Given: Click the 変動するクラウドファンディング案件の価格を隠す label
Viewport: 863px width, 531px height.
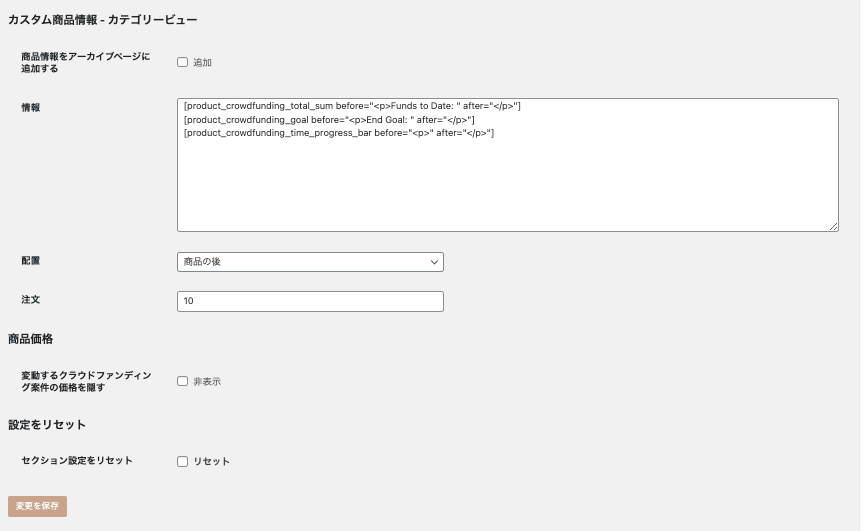Looking at the screenshot, I should coord(85,381).
